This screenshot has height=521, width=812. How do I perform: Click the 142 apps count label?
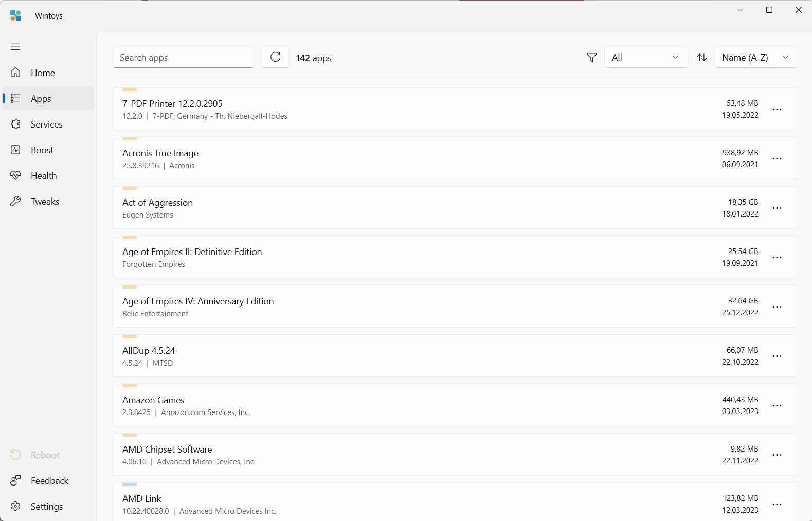tap(314, 58)
